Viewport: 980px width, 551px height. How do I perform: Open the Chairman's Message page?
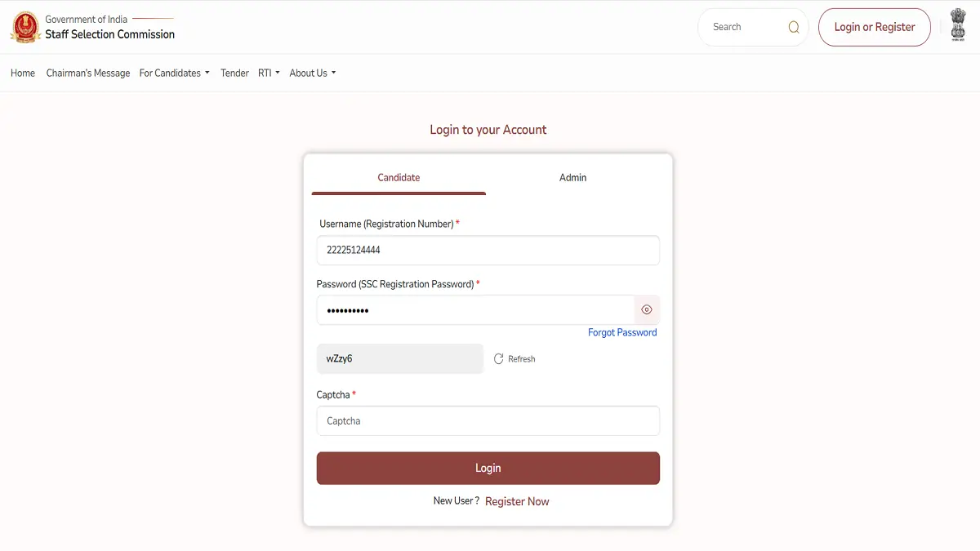tap(87, 73)
